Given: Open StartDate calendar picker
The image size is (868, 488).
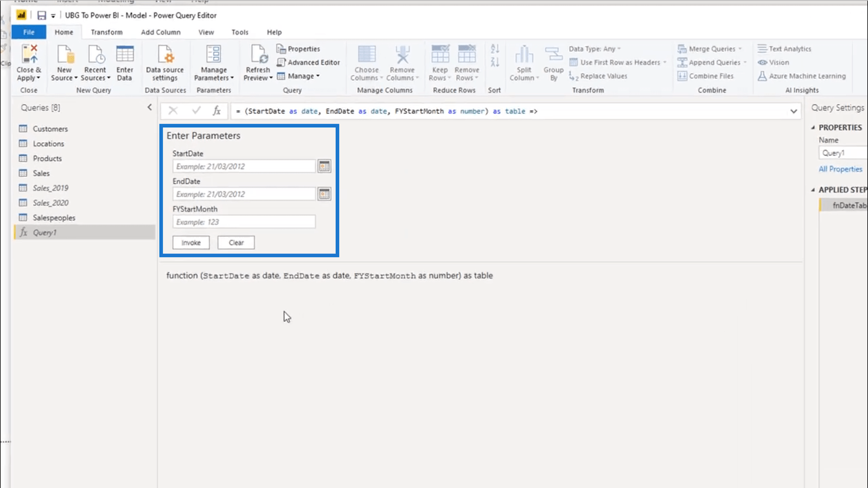Looking at the screenshot, I should pos(324,166).
